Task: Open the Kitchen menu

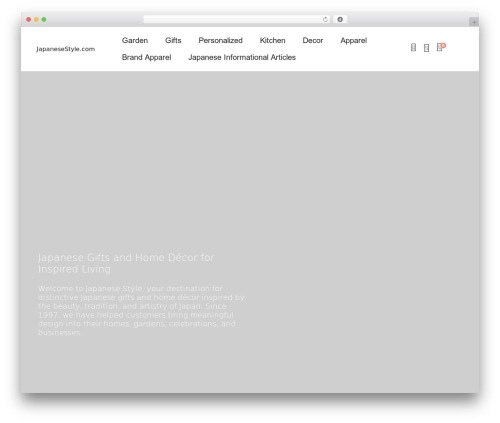Action: pos(273,40)
